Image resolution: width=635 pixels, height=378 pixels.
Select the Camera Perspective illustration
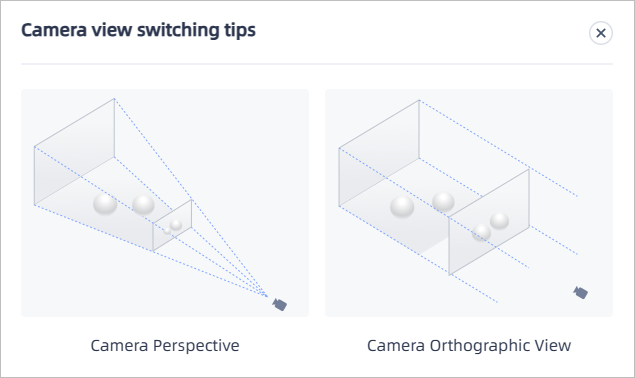[x=165, y=203]
